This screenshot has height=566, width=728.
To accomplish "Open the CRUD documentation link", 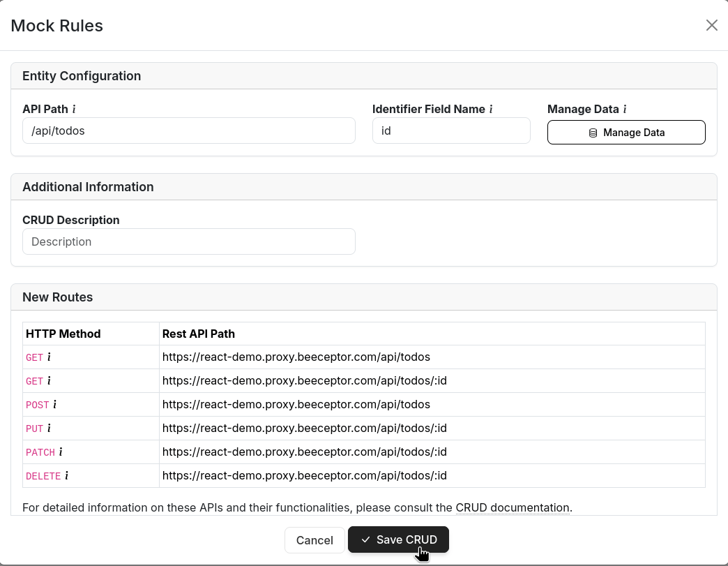I will pyautogui.click(x=513, y=507).
